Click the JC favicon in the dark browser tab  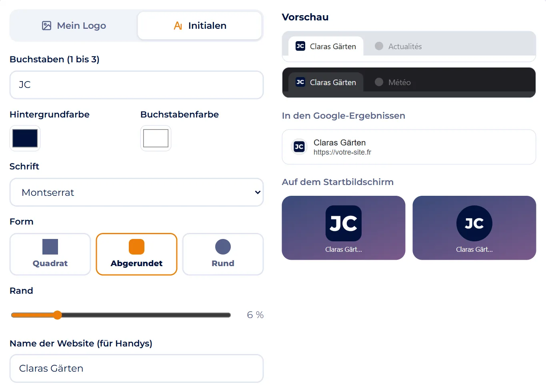tap(300, 82)
